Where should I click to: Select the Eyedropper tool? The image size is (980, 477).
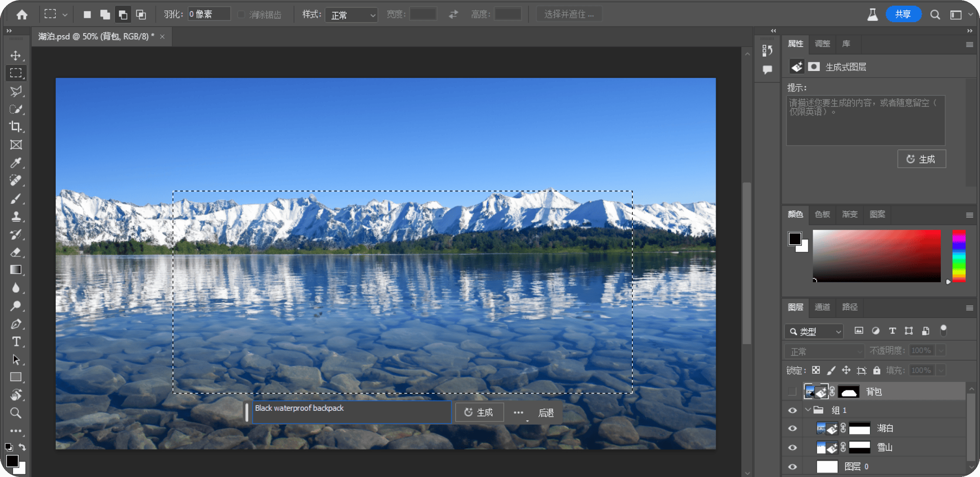click(16, 162)
